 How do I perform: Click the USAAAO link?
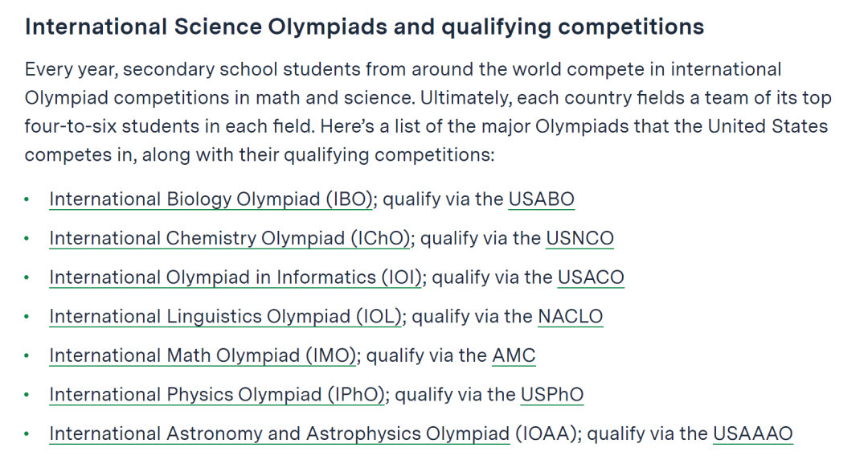[752, 434]
